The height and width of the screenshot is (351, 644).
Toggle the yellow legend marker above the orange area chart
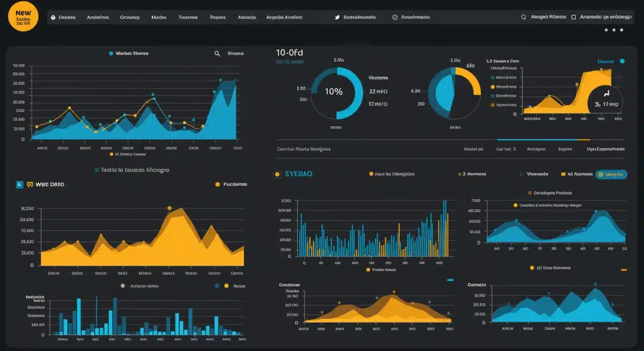point(217,184)
